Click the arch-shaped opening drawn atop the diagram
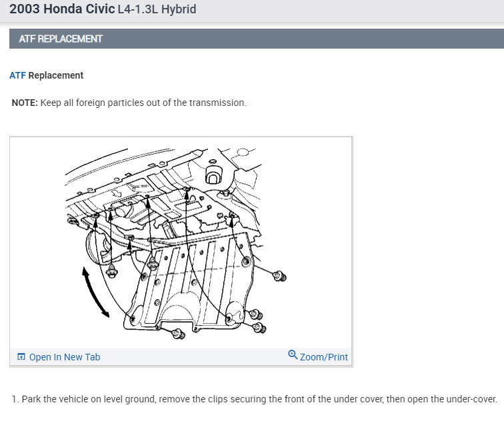The width and height of the screenshot is (504, 425). [x=212, y=175]
